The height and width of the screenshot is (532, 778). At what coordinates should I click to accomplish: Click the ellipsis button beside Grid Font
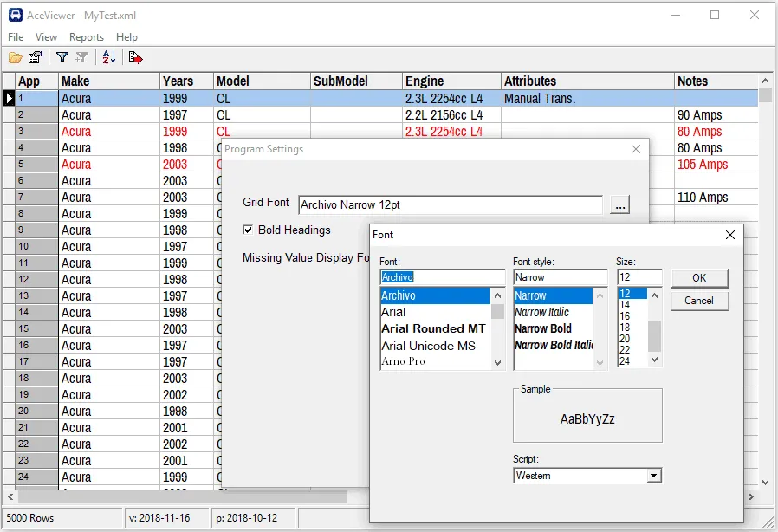[x=619, y=206]
